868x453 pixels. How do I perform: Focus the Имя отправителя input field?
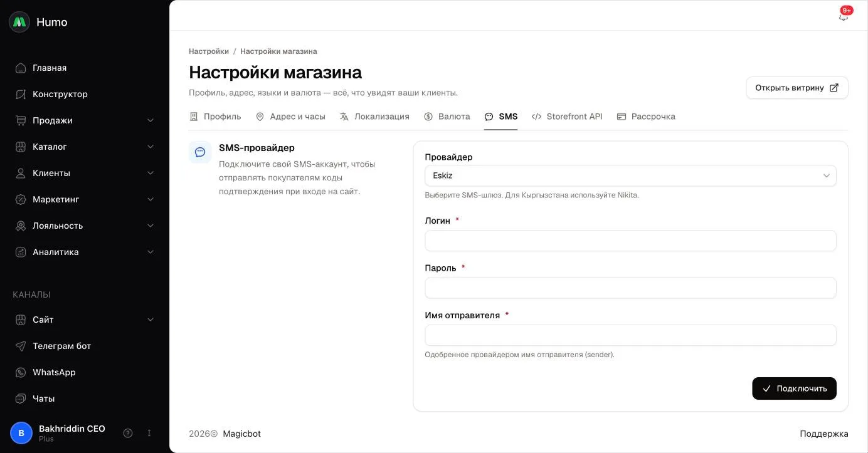[x=630, y=335]
